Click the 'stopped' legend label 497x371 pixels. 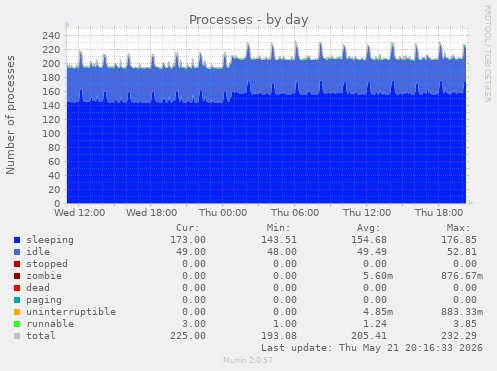click(x=47, y=264)
